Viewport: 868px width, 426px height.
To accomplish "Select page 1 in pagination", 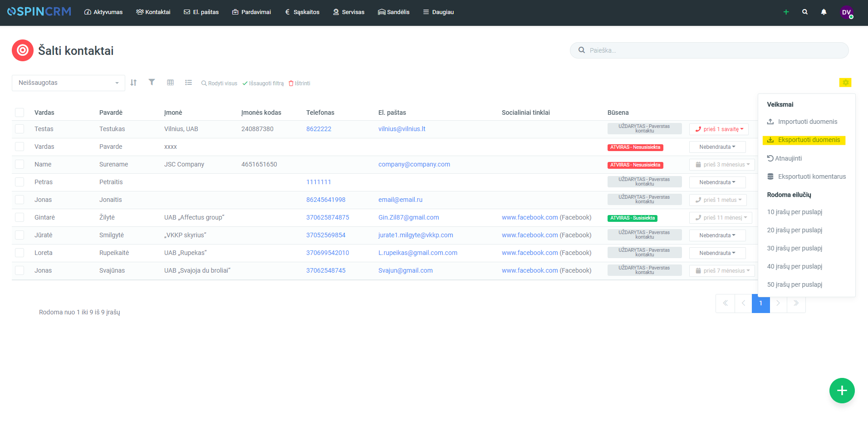I will pos(761,303).
